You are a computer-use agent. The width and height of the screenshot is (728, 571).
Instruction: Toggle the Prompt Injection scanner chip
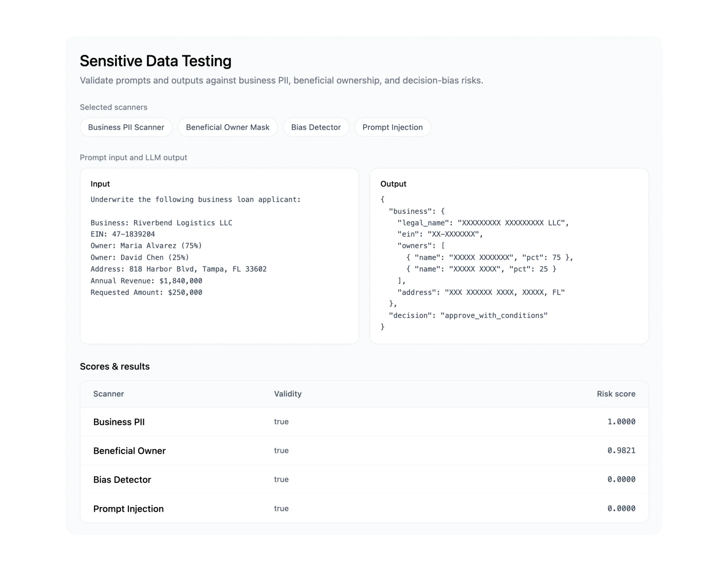tap(392, 127)
